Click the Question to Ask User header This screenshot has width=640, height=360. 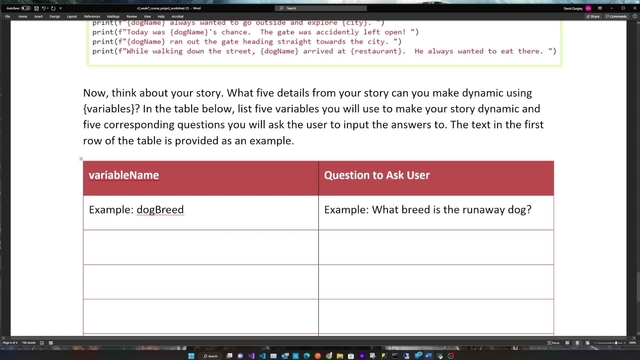point(436,178)
